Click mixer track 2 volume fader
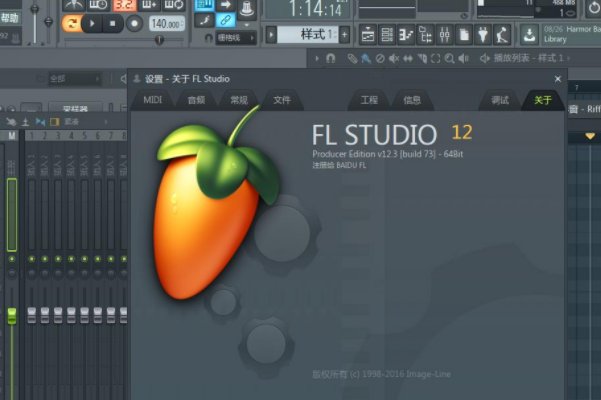Image resolution: width=601 pixels, height=400 pixels. pos(45,315)
